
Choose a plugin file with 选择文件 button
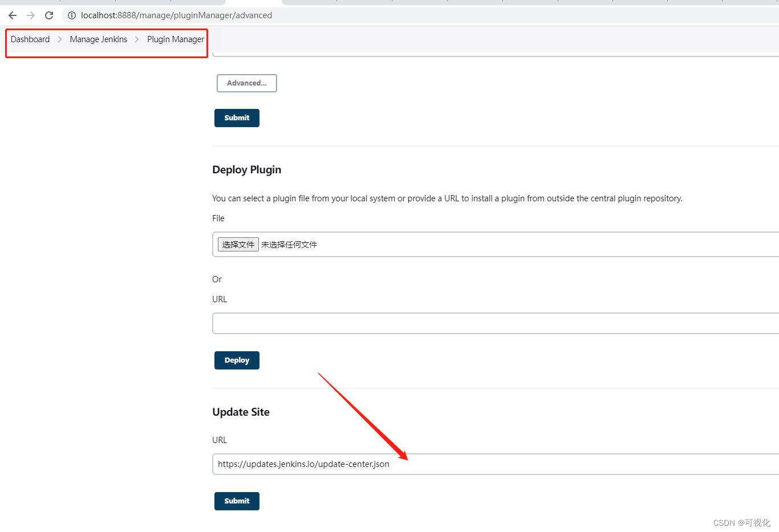pyautogui.click(x=238, y=245)
